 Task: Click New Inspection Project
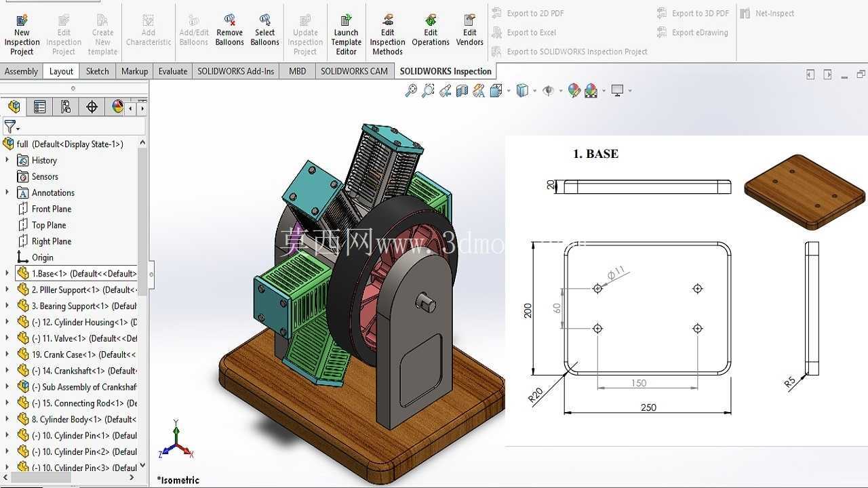click(x=22, y=34)
